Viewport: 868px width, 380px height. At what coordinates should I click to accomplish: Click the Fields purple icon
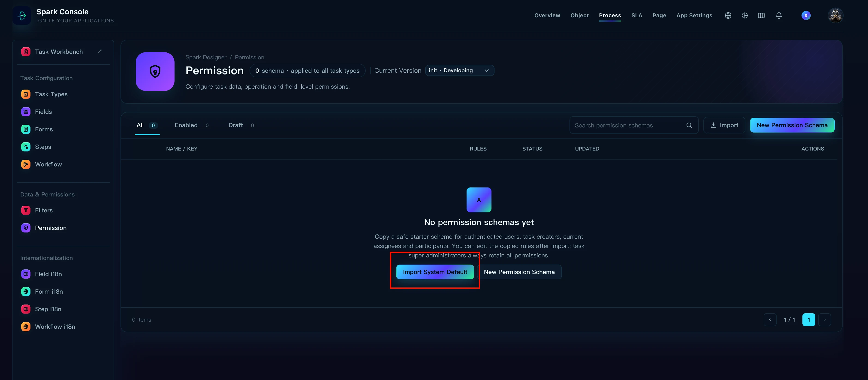pyautogui.click(x=26, y=112)
